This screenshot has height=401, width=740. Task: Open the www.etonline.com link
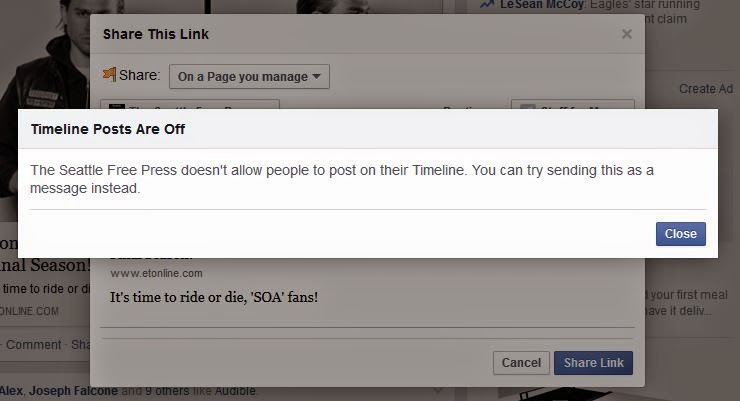[x=157, y=273]
